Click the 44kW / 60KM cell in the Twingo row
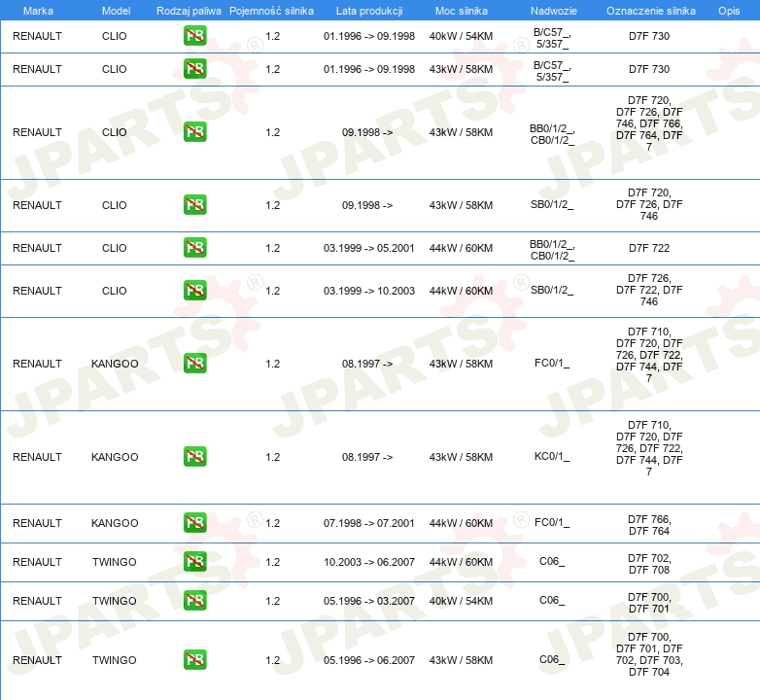 pos(461,562)
